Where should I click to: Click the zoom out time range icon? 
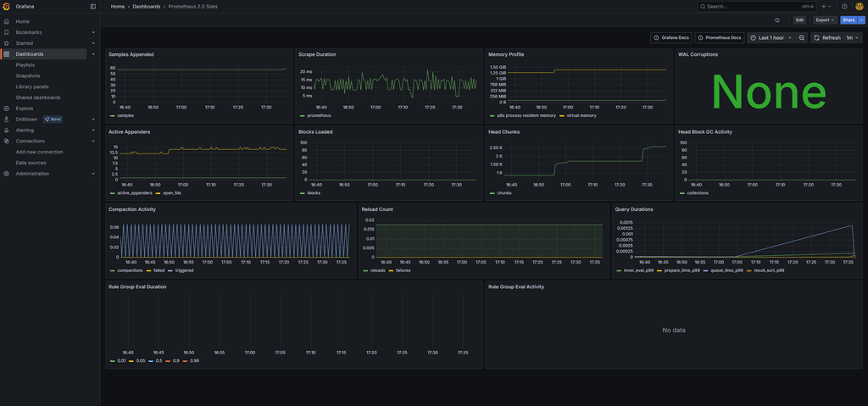(x=802, y=37)
